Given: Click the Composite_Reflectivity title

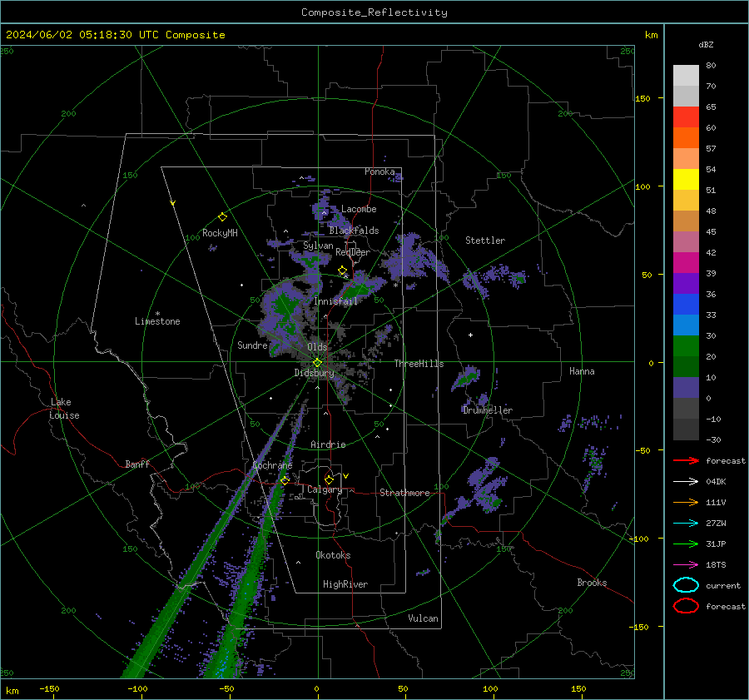Looking at the screenshot, I should tap(374, 12).
